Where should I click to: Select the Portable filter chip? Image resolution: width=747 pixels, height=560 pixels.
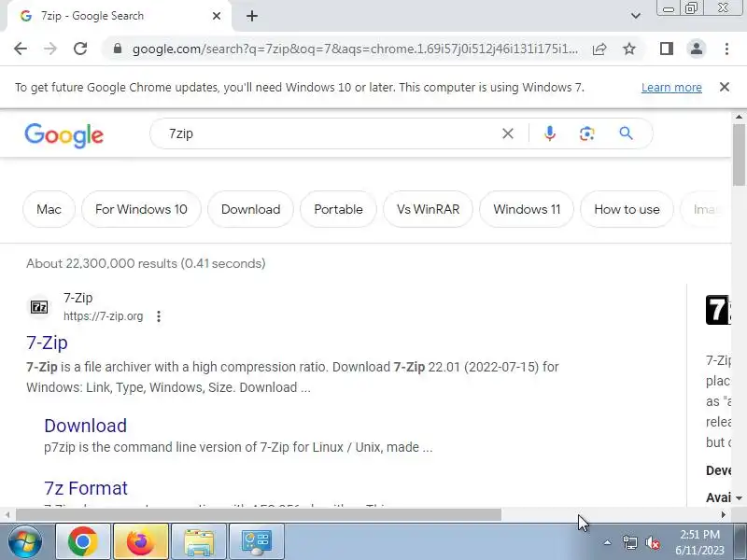[x=338, y=209]
